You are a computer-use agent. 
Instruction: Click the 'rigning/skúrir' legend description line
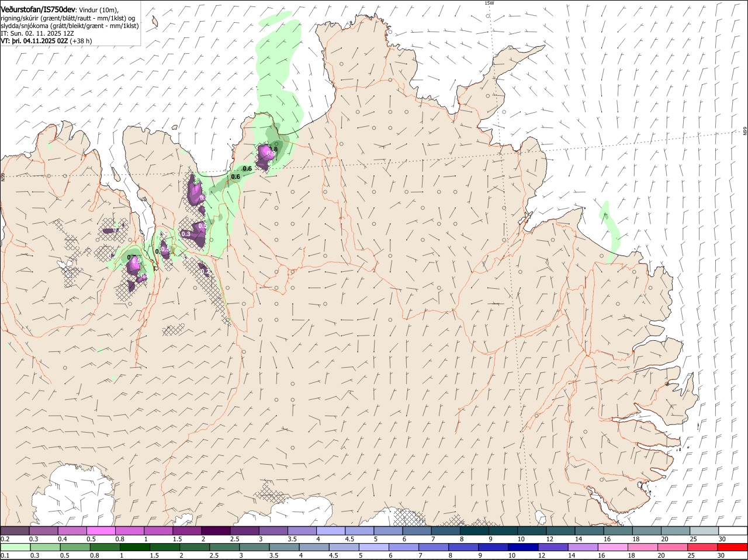pyautogui.click(x=69, y=18)
